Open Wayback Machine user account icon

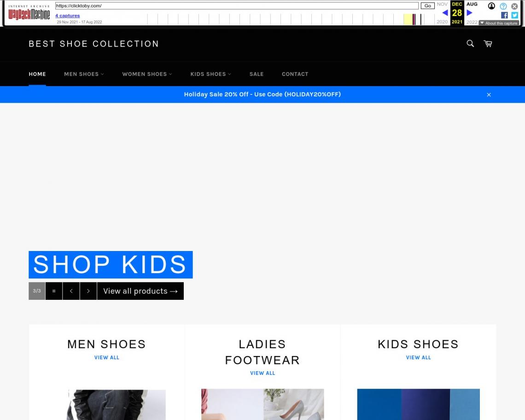491,6
